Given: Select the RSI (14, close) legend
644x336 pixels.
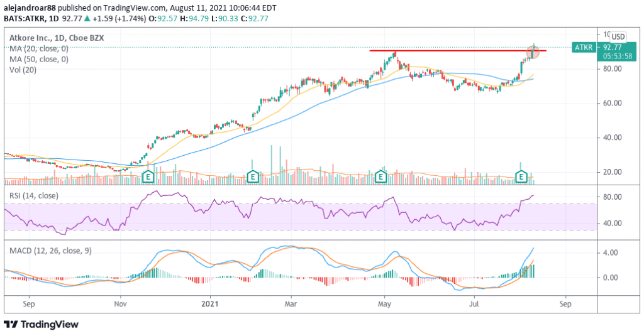Looking at the screenshot, I should coord(34,196).
